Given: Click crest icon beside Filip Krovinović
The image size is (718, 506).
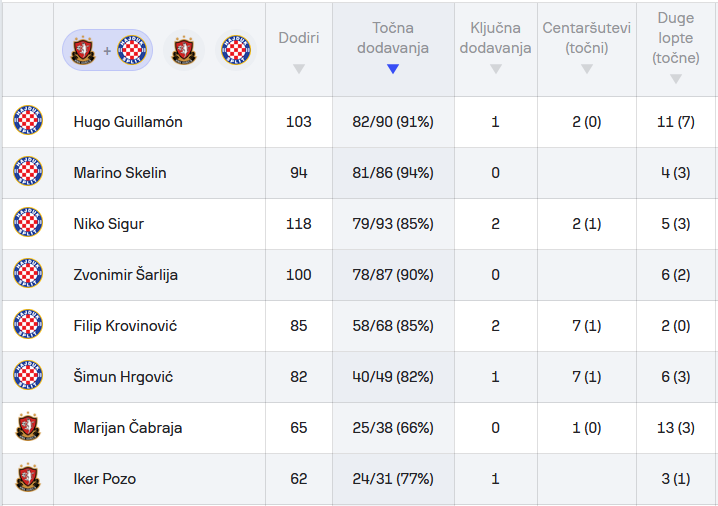Looking at the screenshot, I should (x=27, y=326).
